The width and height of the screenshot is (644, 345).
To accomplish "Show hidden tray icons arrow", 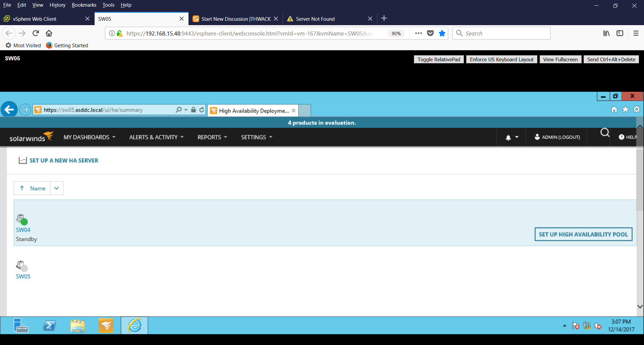I will [565, 326].
